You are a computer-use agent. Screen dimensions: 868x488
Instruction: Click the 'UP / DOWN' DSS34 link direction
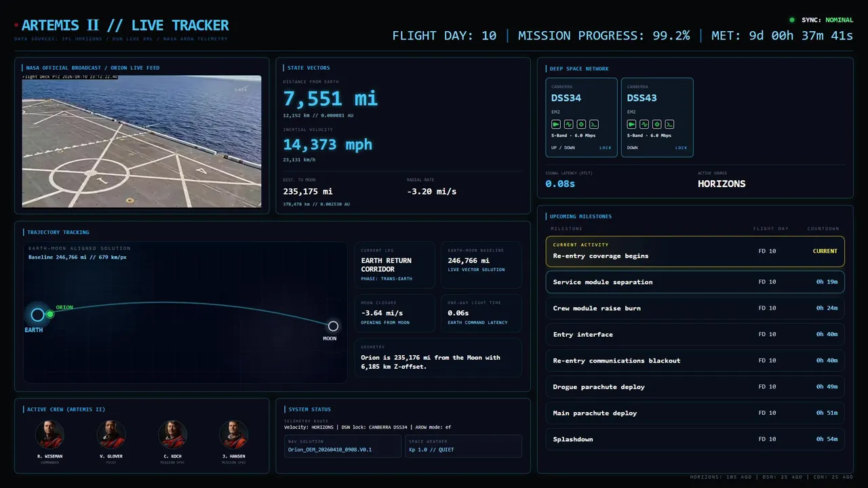point(563,148)
